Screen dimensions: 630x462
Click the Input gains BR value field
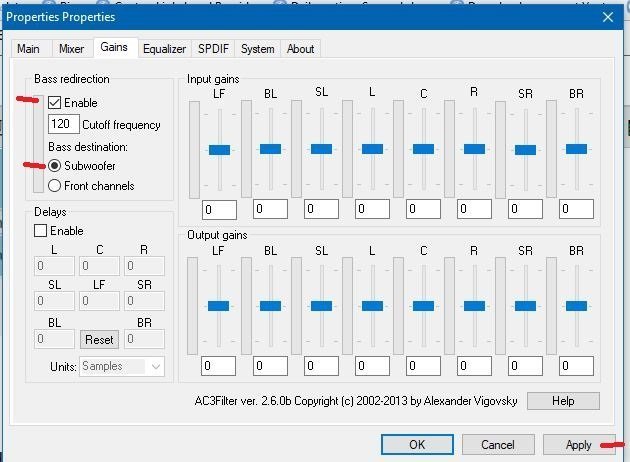tap(577, 209)
